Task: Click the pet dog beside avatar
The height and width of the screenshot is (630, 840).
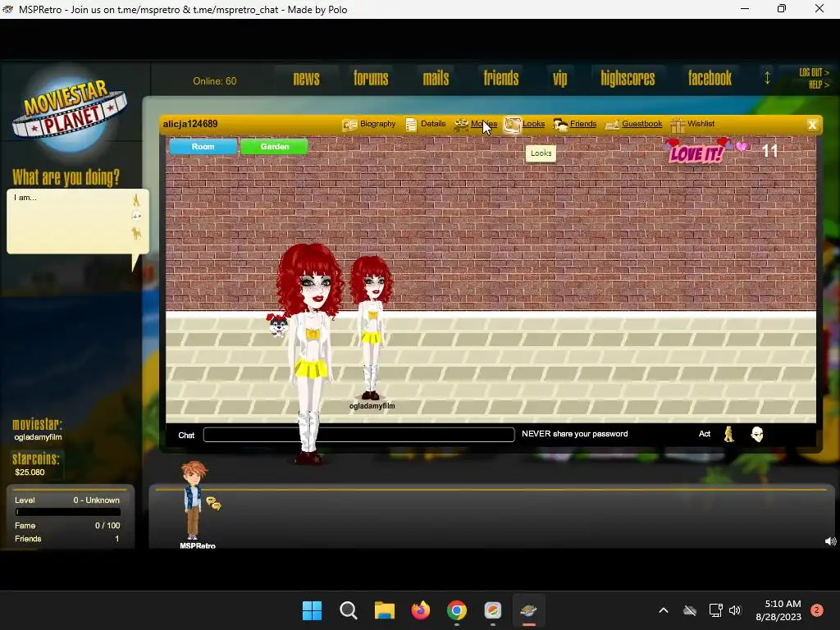Action: click(277, 325)
